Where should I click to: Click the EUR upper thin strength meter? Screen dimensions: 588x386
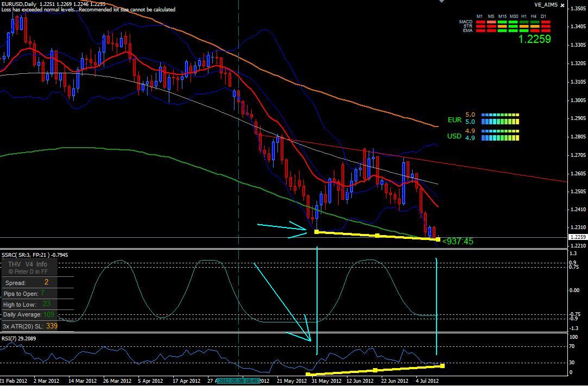pos(500,115)
